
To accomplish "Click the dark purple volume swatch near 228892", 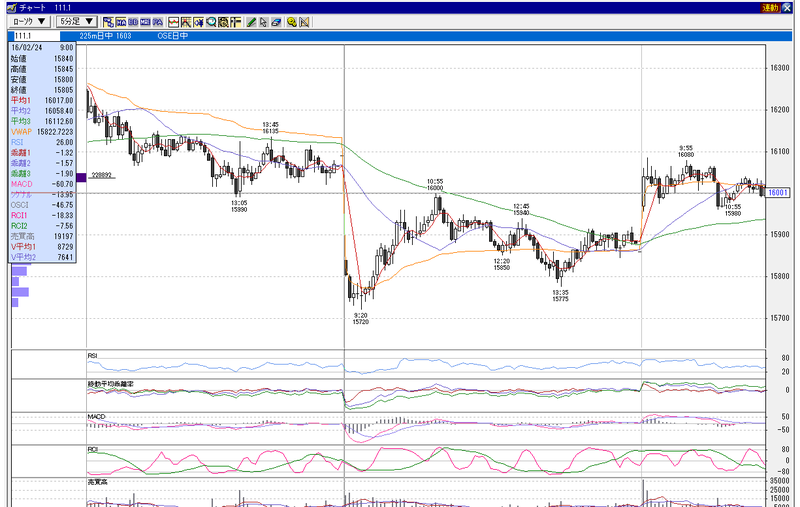I will coord(81,177).
